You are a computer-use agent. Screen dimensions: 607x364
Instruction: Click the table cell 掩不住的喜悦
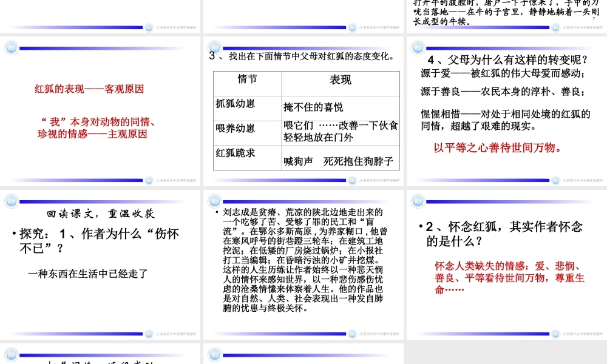(341, 109)
